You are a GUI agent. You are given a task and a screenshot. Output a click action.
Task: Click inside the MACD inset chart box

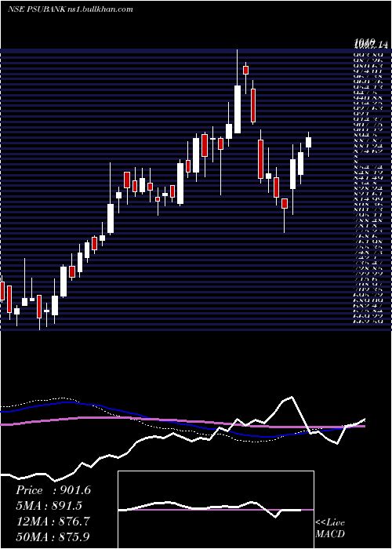(x=216, y=510)
